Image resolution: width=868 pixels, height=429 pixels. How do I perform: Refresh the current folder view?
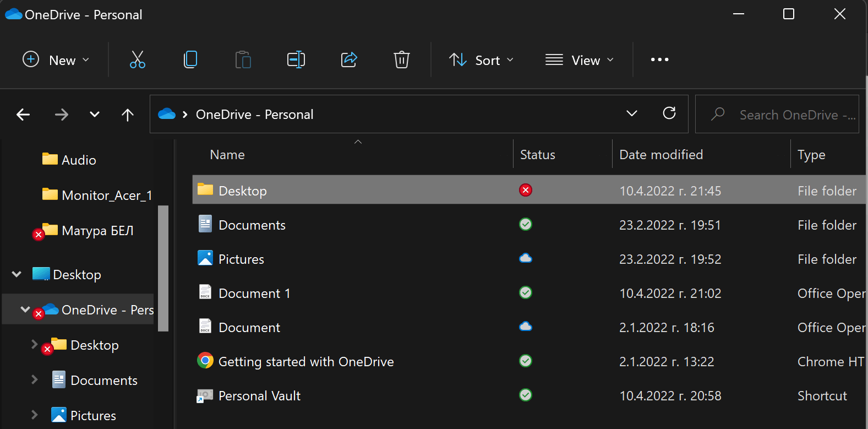point(669,113)
